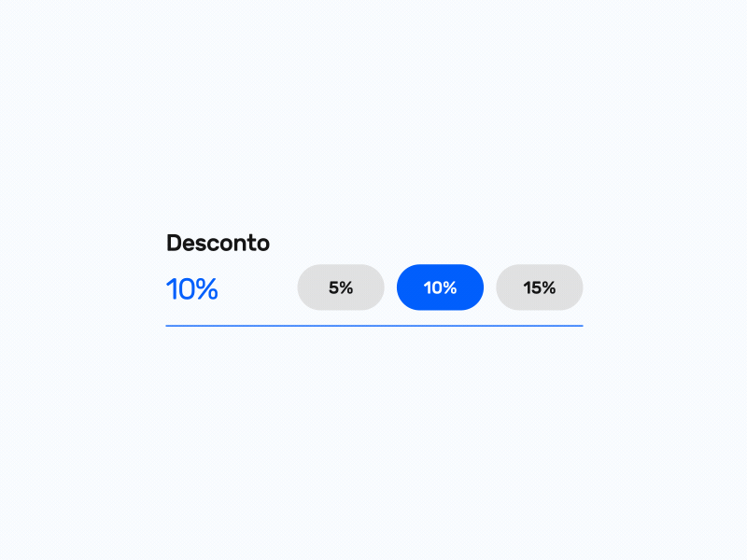Select the blue 10% discount pill
The width and height of the screenshot is (747, 560).
click(440, 287)
